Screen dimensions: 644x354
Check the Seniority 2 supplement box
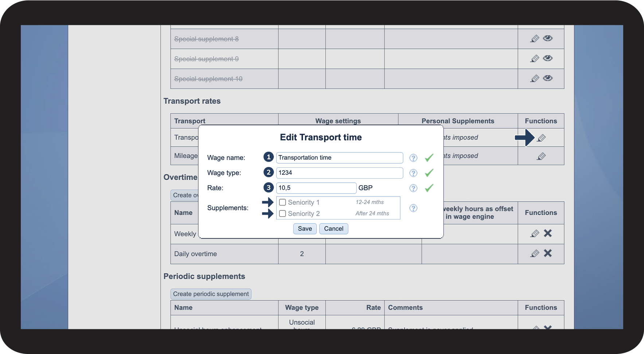pos(282,214)
